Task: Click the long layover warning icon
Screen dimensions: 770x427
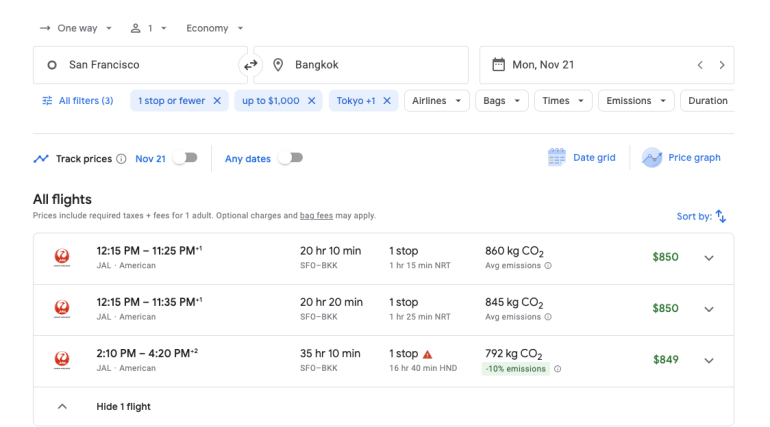Action: pyautogui.click(x=428, y=354)
